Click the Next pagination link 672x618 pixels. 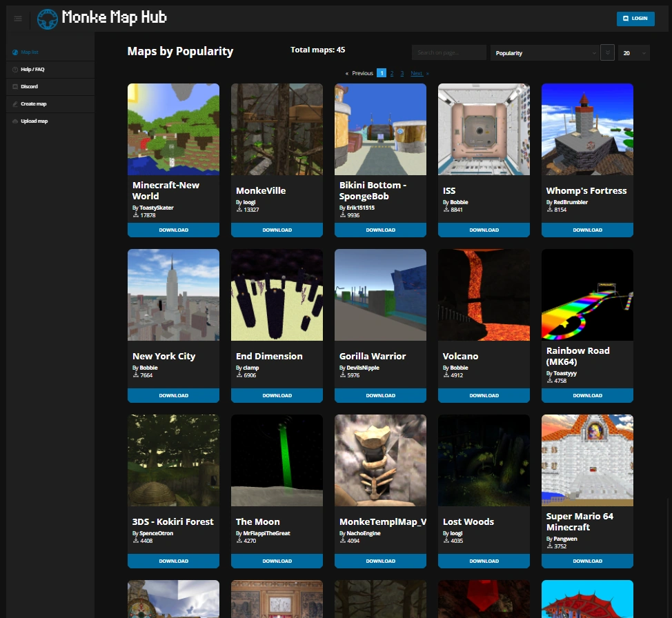pyautogui.click(x=416, y=72)
